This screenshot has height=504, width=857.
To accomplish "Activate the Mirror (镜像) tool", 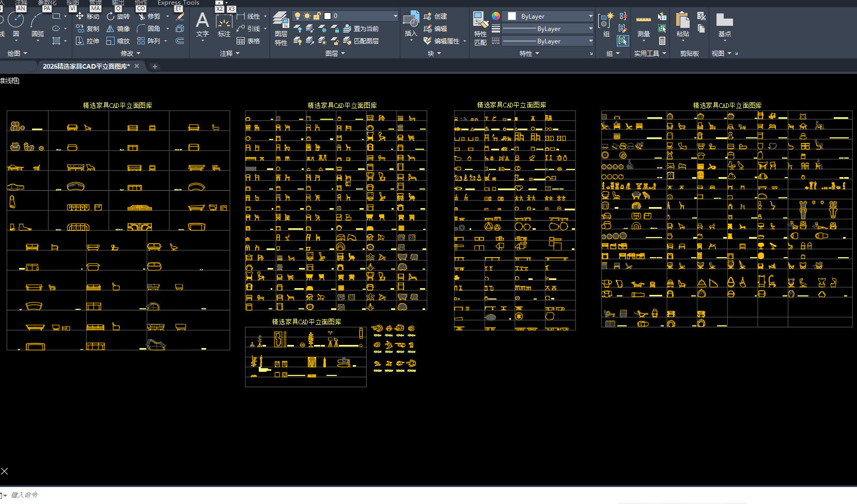I will (x=118, y=29).
